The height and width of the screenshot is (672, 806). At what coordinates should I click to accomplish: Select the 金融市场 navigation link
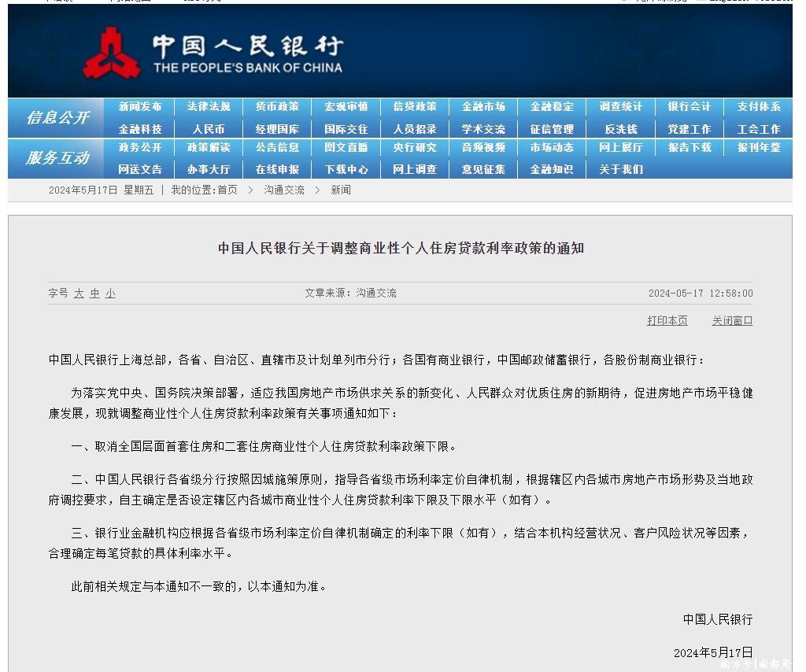click(483, 106)
